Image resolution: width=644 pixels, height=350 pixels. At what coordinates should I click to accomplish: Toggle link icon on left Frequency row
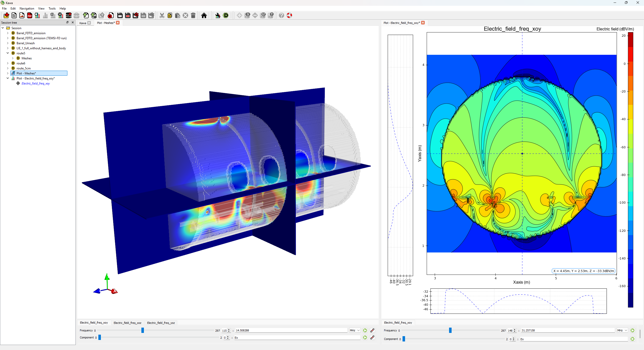click(x=372, y=330)
